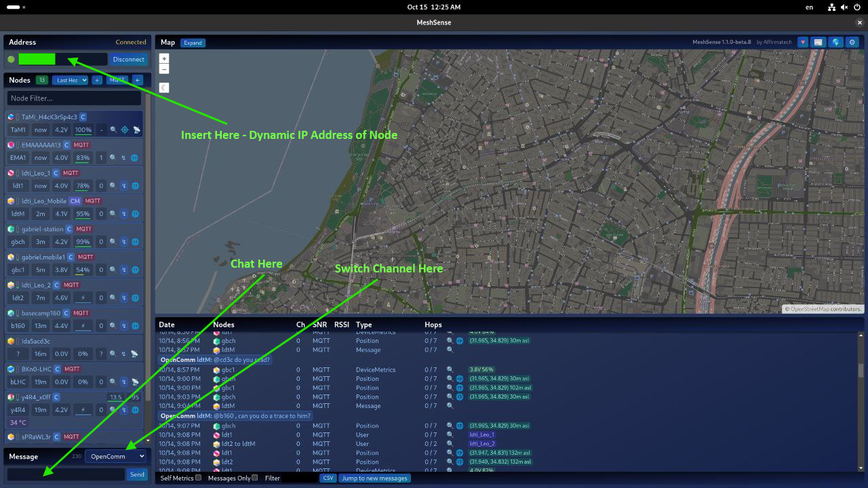The height and width of the screenshot is (488, 868).
Task: Enable the Self Metrics checkbox
Action: pyautogui.click(x=198, y=478)
